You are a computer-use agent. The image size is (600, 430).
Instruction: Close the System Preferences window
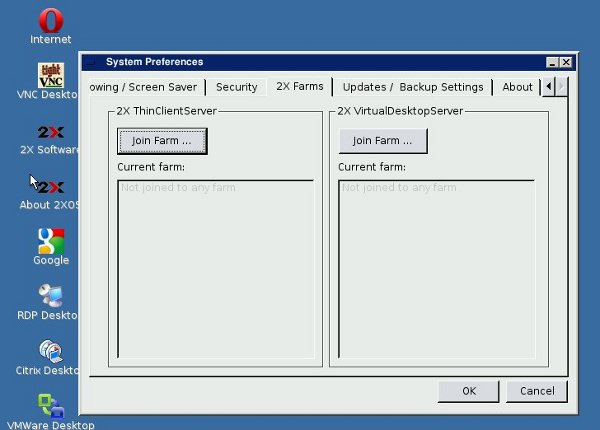point(566,62)
